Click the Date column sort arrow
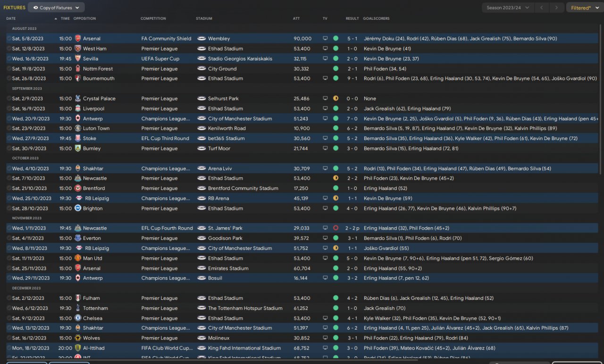Screen dimensions: 604x364 click(56, 19)
